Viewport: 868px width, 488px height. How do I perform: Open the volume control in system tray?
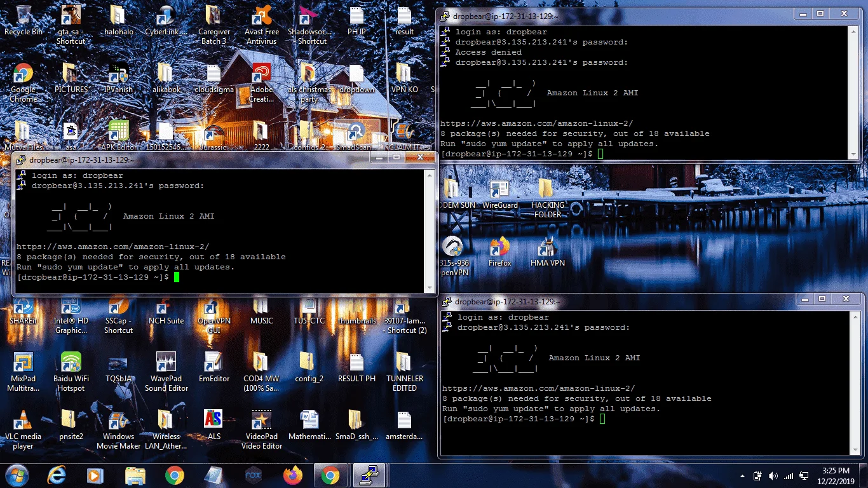tap(773, 476)
